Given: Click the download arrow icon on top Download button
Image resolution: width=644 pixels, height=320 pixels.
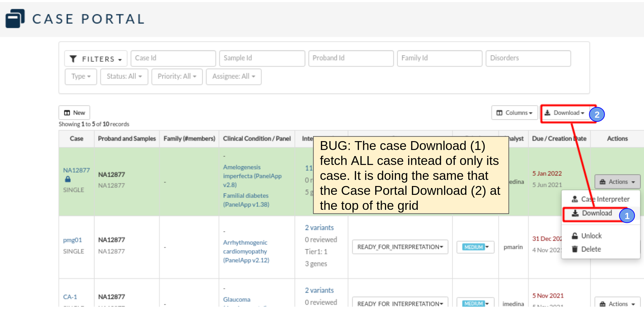Looking at the screenshot, I should pos(548,113).
